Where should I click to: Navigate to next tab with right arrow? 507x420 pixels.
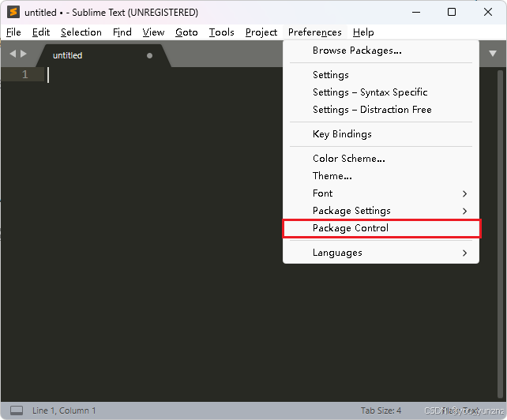24,54
